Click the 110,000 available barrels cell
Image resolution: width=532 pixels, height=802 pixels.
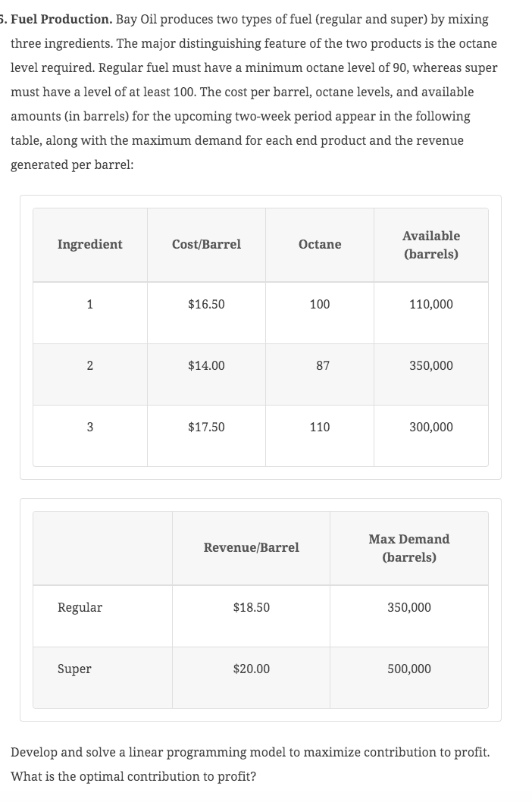tap(430, 304)
